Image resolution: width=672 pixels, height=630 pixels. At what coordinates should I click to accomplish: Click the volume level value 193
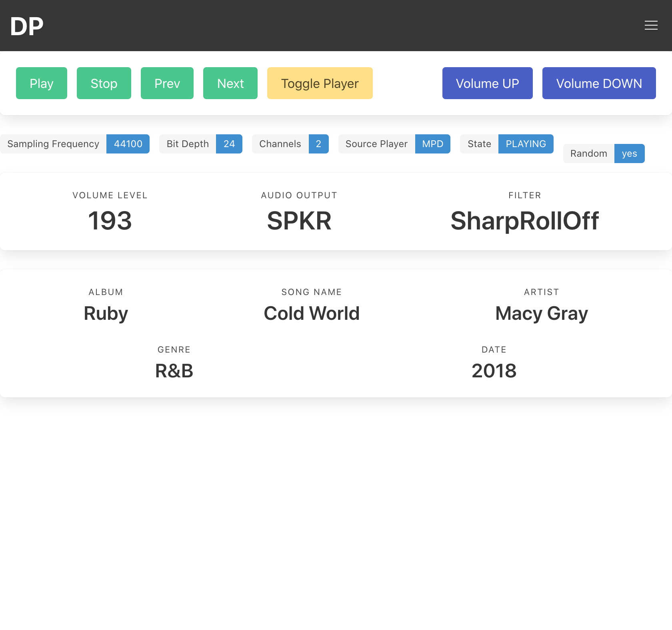coord(110,221)
